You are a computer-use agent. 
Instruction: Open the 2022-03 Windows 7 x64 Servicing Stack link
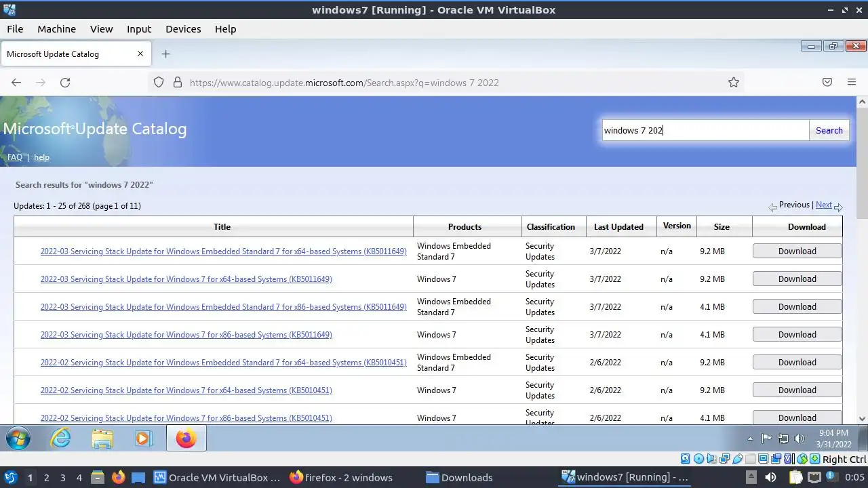point(186,279)
